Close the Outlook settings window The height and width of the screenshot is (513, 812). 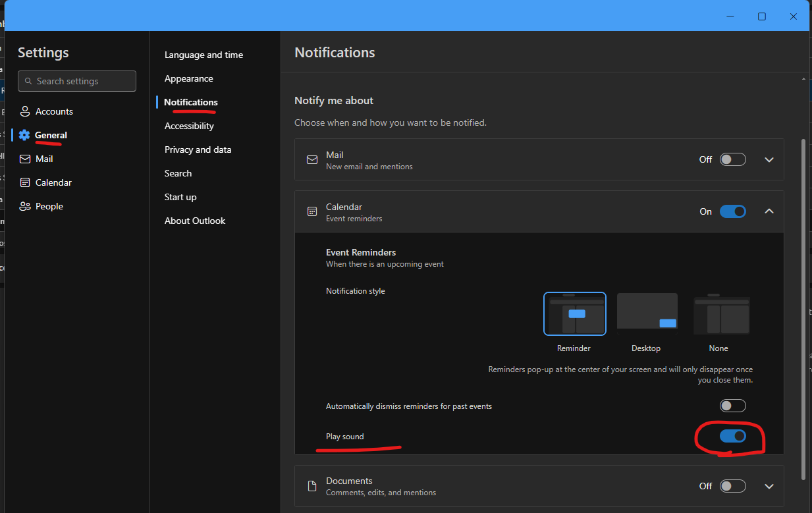pos(794,16)
